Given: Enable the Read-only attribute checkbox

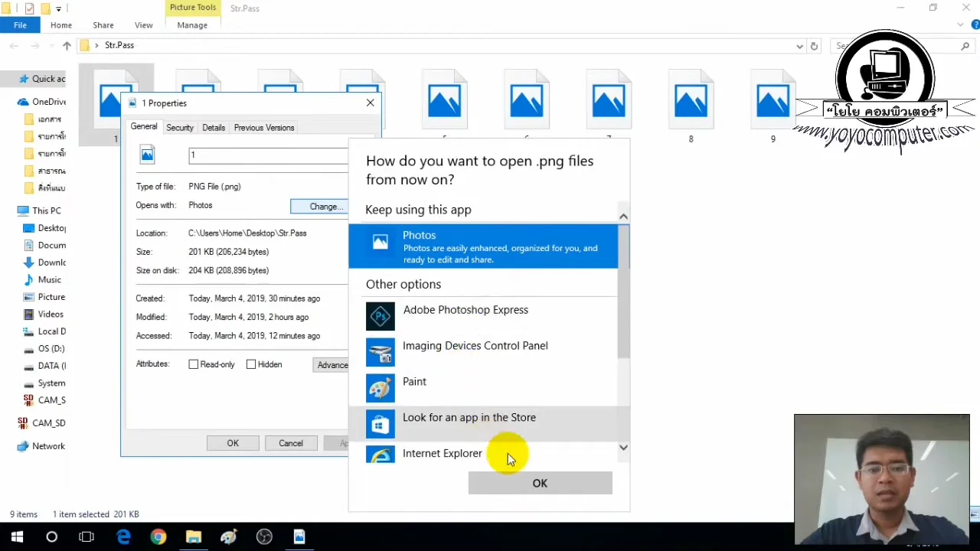Looking at the screenshot, I should (x=193, y=364).
